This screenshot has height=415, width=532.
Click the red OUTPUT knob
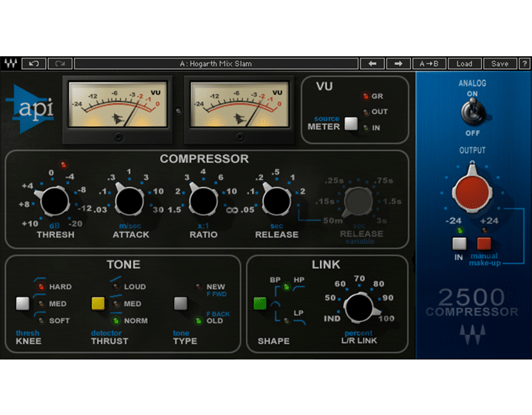pyautogui.click(x=472, y=191)
